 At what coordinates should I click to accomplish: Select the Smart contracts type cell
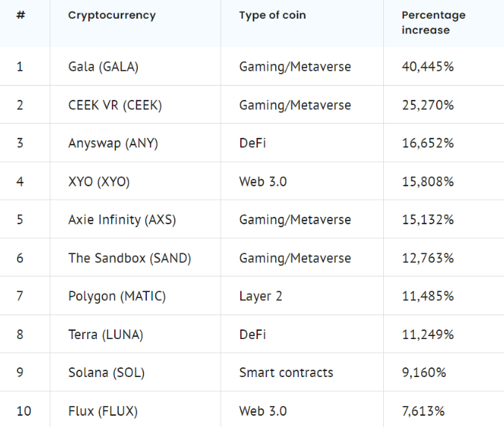click(286, 373)
